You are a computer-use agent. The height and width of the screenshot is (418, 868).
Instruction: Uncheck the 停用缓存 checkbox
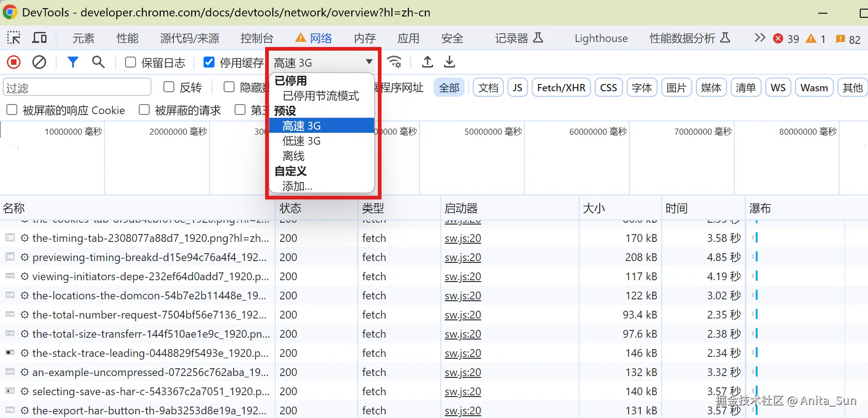point(209,62)
